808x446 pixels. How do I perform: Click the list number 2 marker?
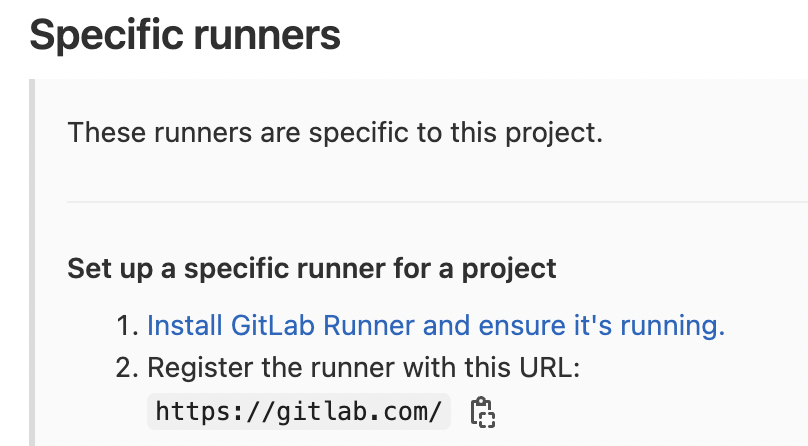(x=127, y=368)
